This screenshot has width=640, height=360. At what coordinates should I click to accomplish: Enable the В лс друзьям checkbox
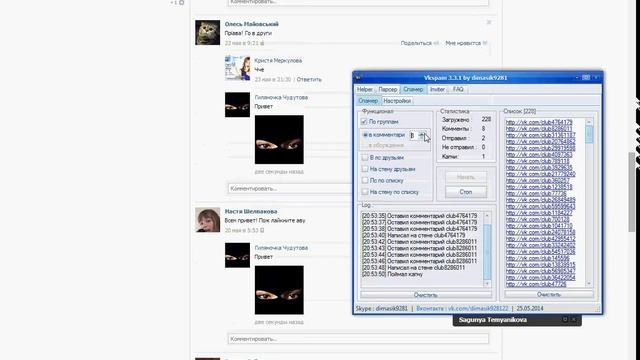click(365, 158)
